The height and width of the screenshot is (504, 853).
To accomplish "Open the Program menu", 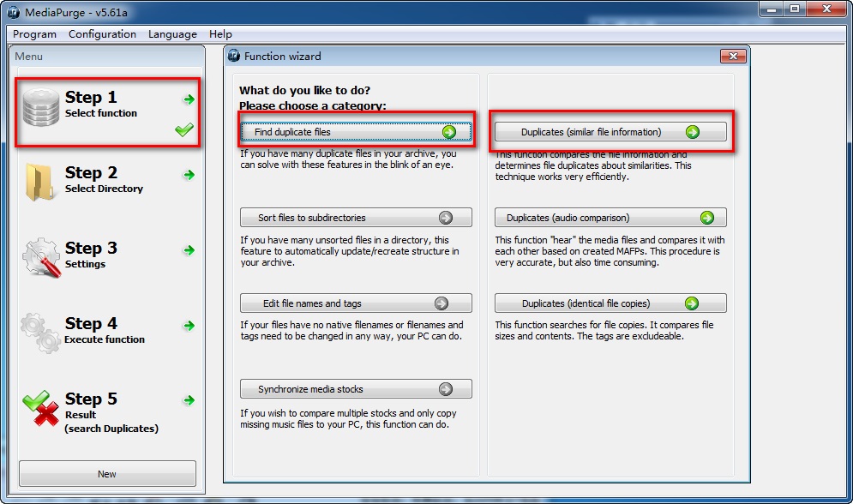I will coord(34,33).
